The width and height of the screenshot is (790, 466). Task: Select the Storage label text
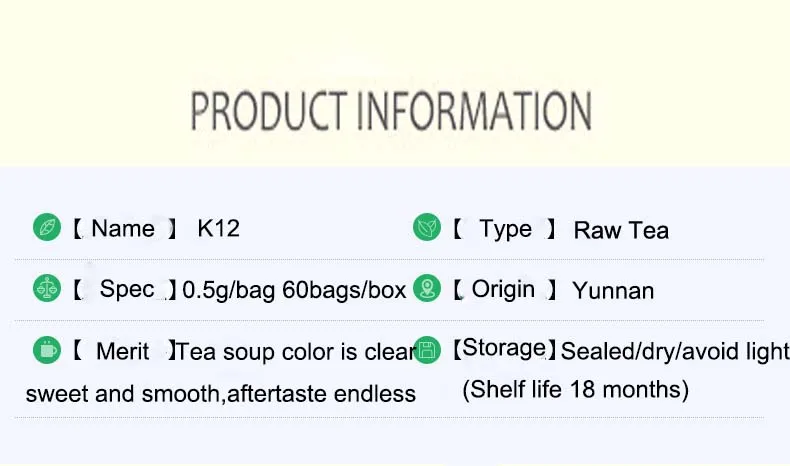click(x=503, y=349)
